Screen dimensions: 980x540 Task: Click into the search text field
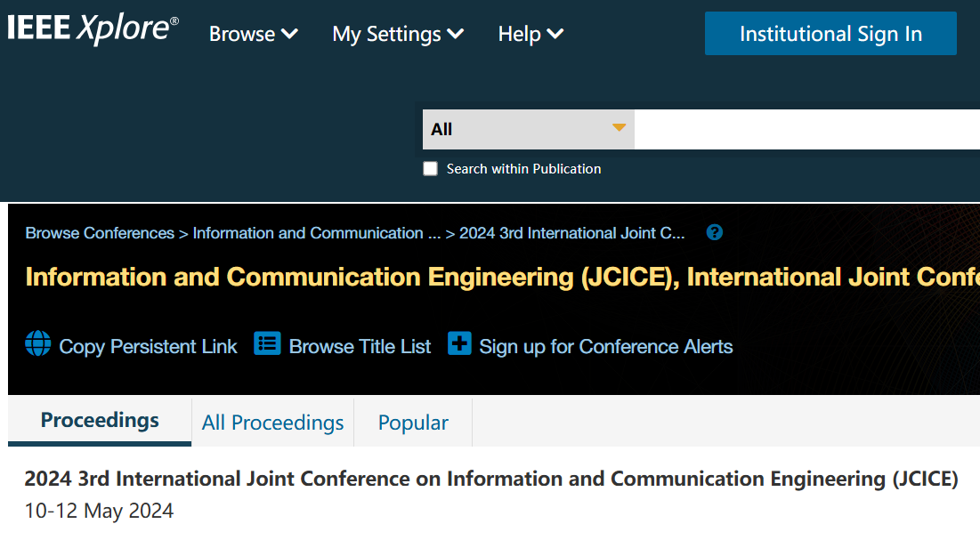(806, 129)
